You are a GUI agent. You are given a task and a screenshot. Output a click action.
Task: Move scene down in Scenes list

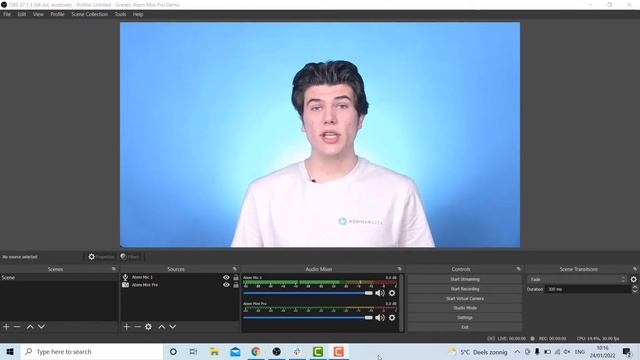click(x=41, y=327)
